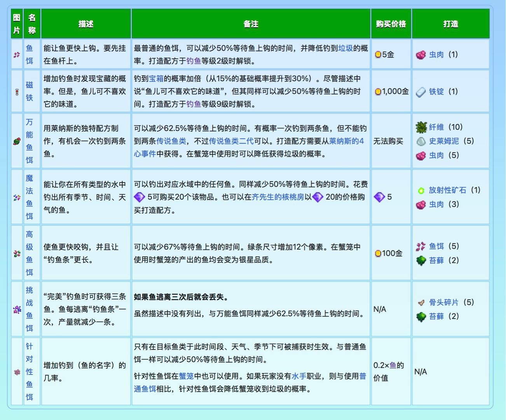Click the 磁铁 magnet item image

coord(17,92)
